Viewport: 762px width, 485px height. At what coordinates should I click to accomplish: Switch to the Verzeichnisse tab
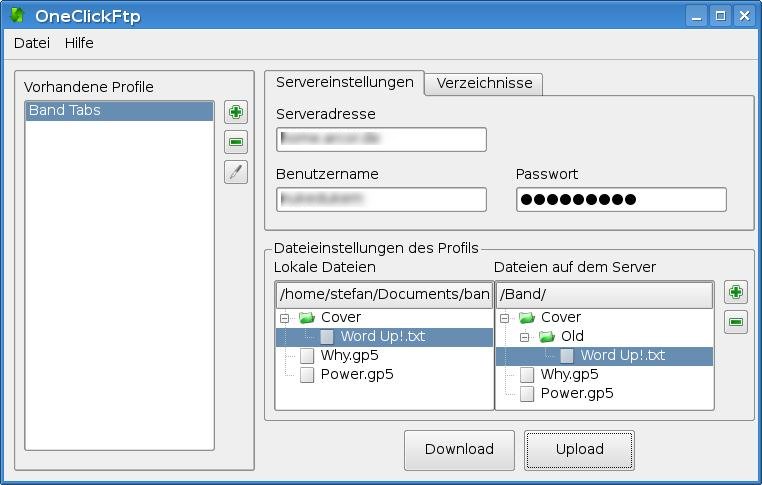point(484,83)
